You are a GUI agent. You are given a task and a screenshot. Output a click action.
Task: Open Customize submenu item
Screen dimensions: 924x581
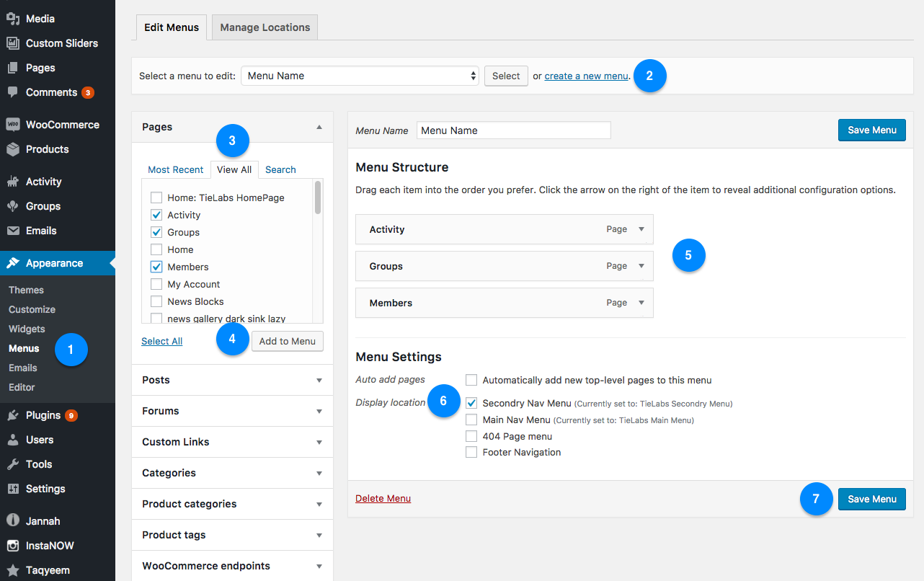click(32, 309)
